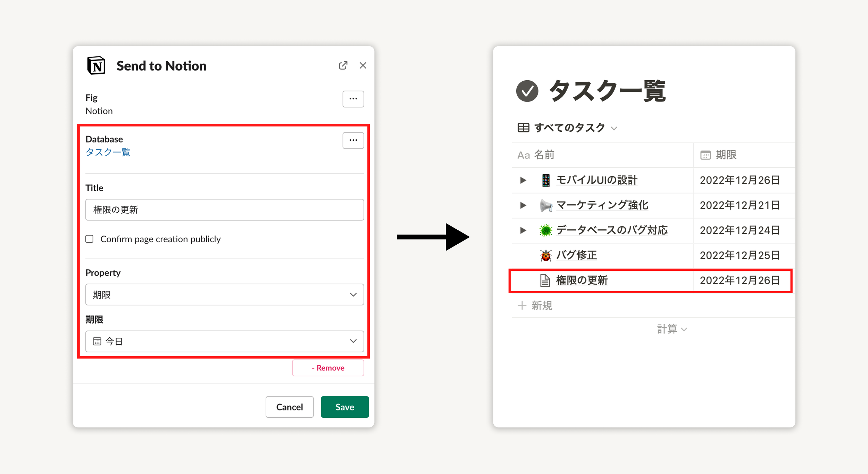Click the checkmark icon beside タスク一覧 title
This screenshot has height=474, width=868.
(x=526, y=91)
